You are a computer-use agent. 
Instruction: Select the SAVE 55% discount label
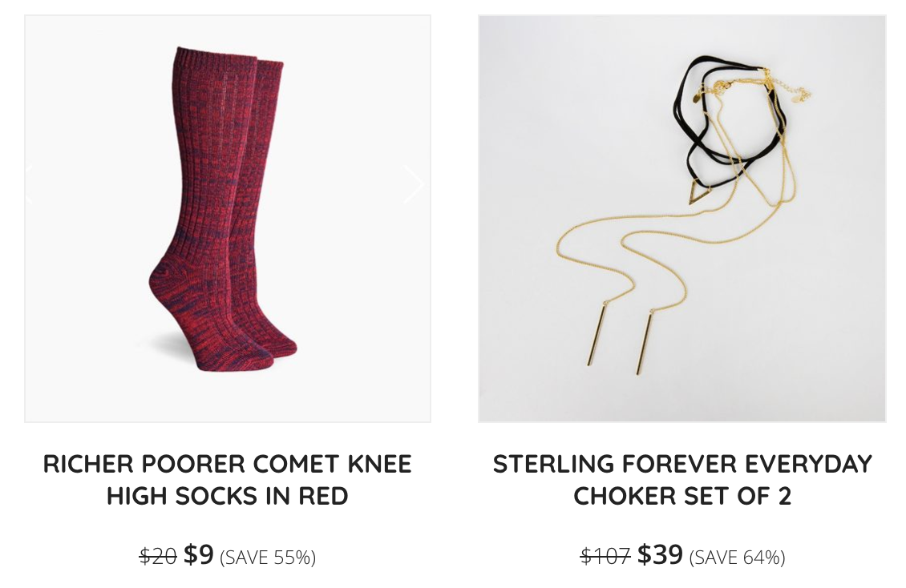[x=268, y=558]
